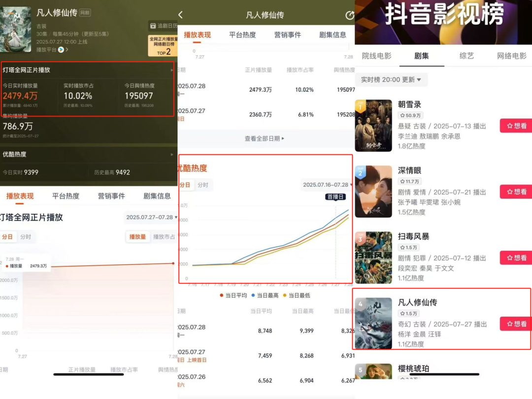
Task: Select 分时 under 灯塔全网正片播放 chart
Action: pos(26,237)
